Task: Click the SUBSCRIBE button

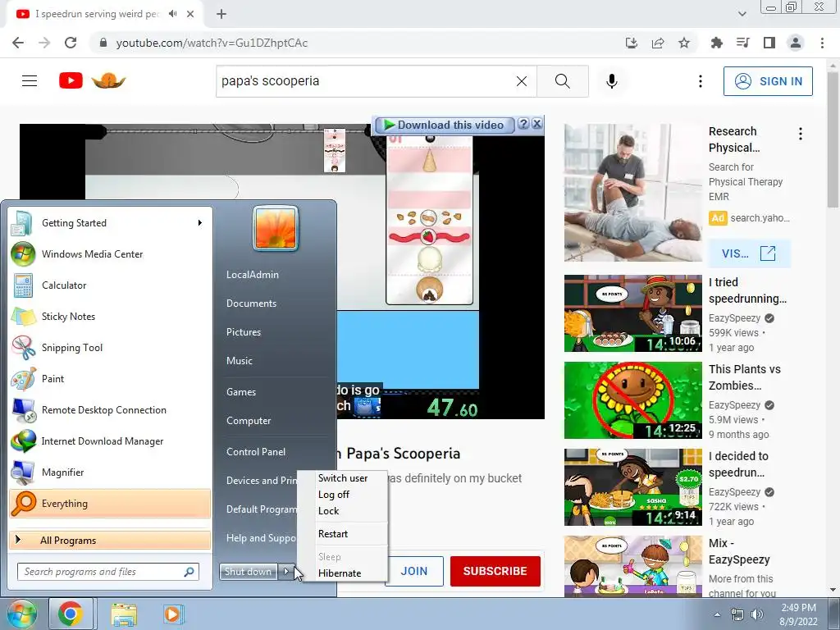Action: (495, 571)
